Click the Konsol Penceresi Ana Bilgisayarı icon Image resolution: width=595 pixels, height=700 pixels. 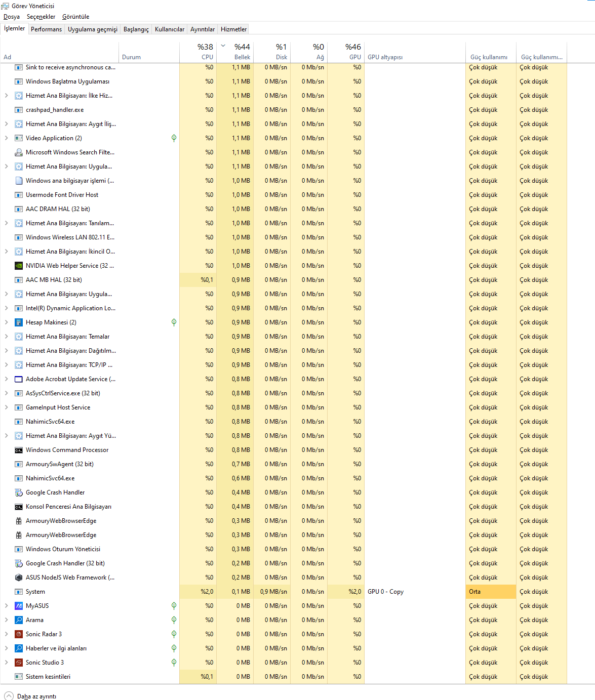click(19, 507)
